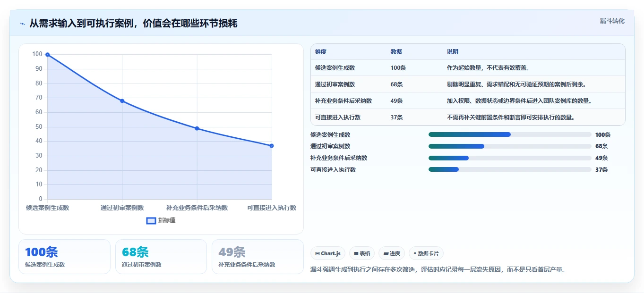This screenshot has height=293, width=644.
Task: Click chart data point for 可直接进入执行数
Action: [272, 146]
